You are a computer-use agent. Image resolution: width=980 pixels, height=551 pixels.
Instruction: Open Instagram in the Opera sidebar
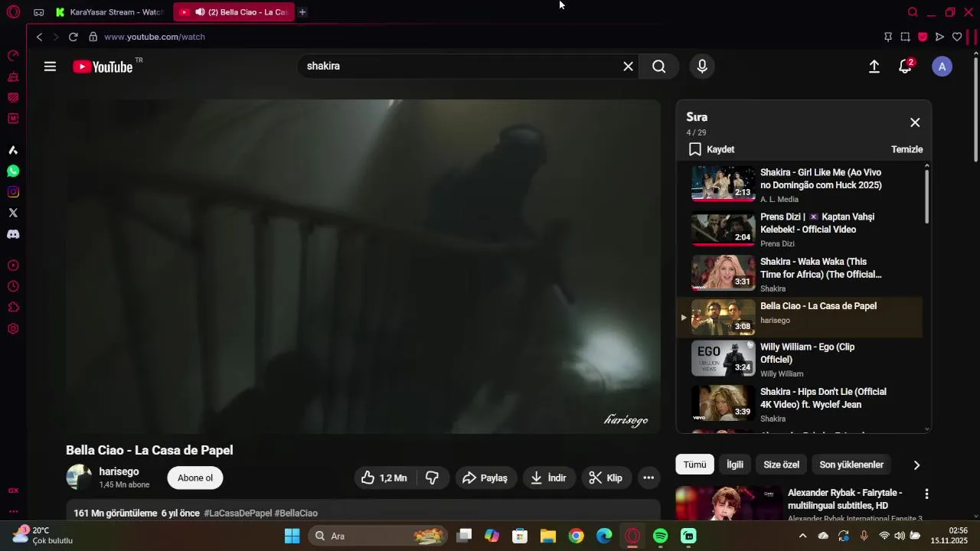(x=13, y=192)
